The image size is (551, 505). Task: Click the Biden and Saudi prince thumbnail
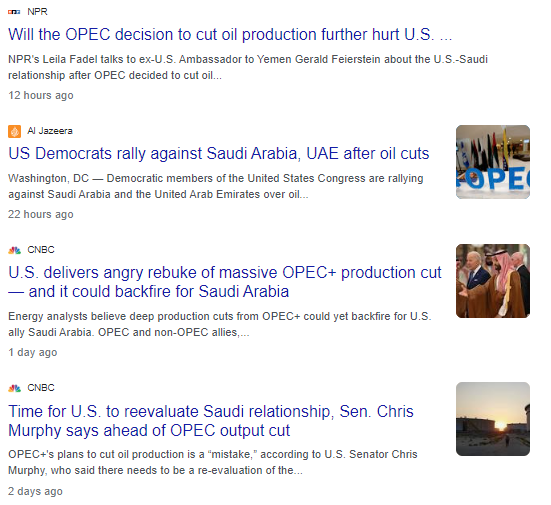(x=493, y=281)
